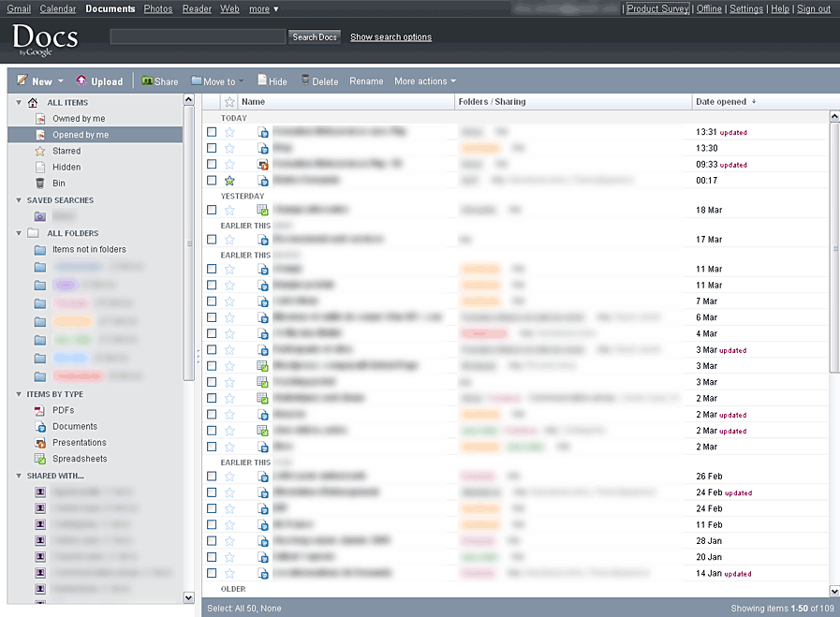Check the box for the 18 Mar spreadsheet

pos(212,210)
